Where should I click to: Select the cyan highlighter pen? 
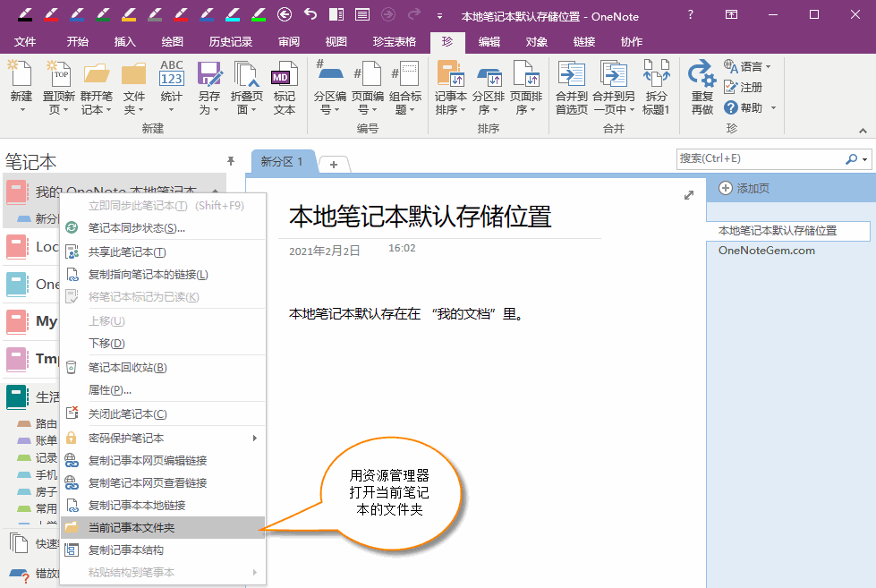pos(233,14)
